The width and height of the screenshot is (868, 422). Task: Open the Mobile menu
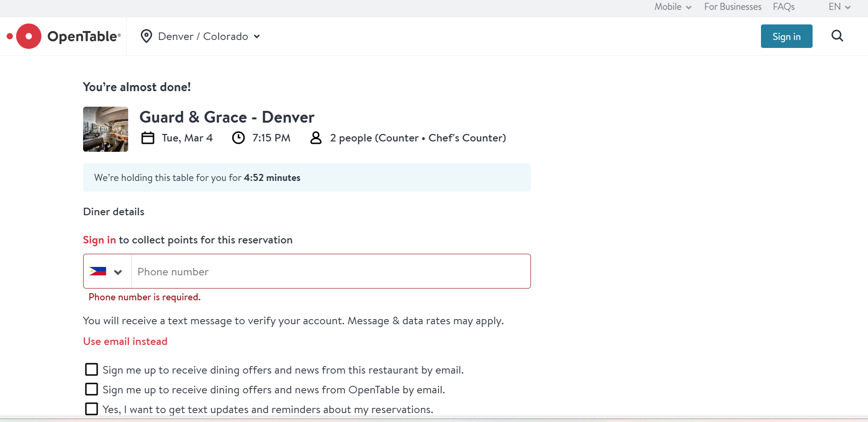coord(673,7)
